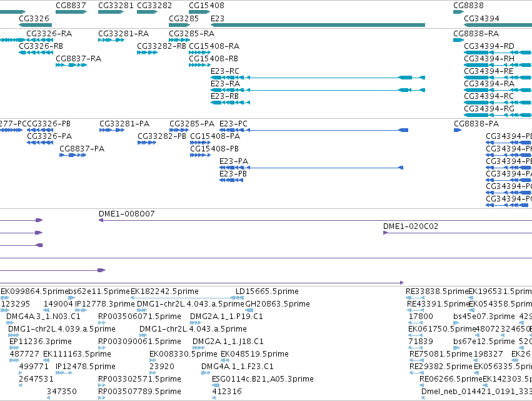This screenshot has height=401, width=532.
Task: Select protein CG15408-PA
Action: [200, 143]
